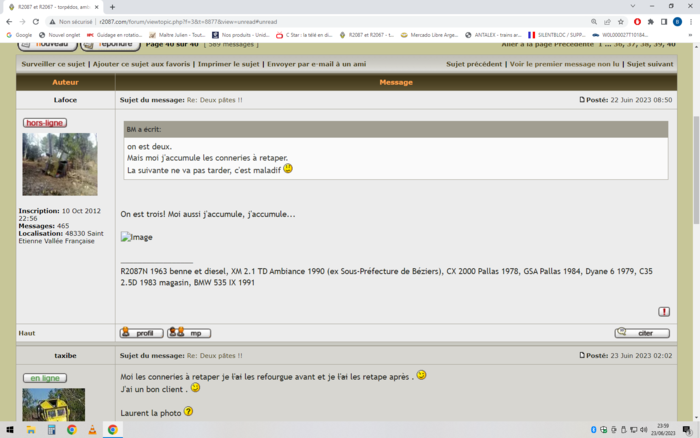Open notification center in taskbar

click(x=688, y=430)
